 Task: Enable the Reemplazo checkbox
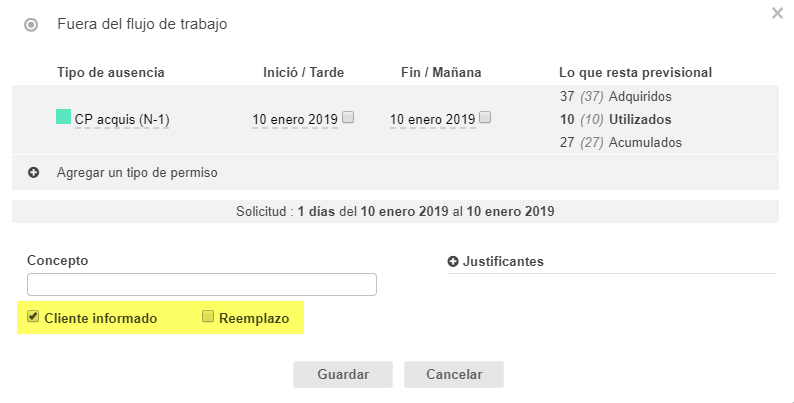click(208, 317)
